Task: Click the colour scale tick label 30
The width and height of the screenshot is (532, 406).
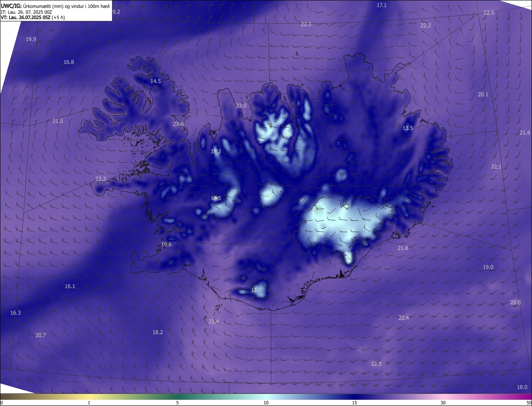Action: point(443,403)
